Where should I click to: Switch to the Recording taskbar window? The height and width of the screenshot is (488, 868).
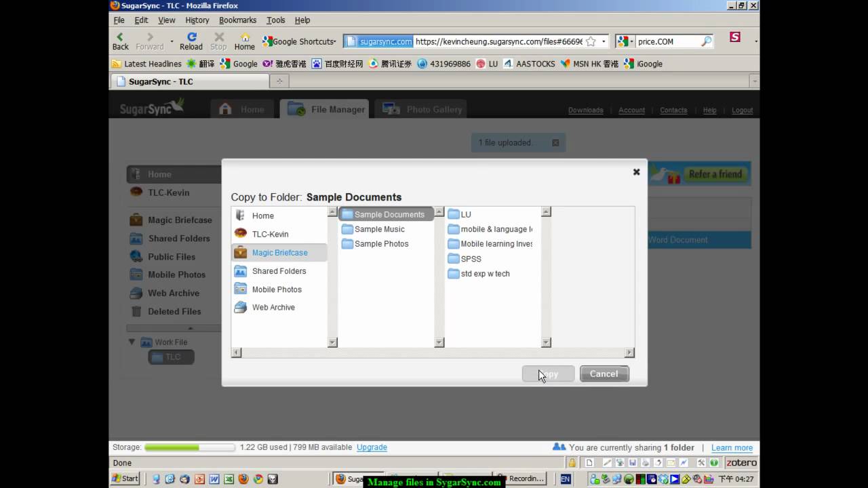(x=521, y=479)
